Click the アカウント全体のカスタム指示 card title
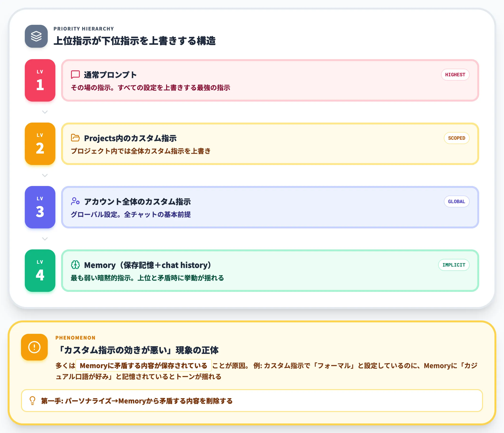 coord(137,202)
